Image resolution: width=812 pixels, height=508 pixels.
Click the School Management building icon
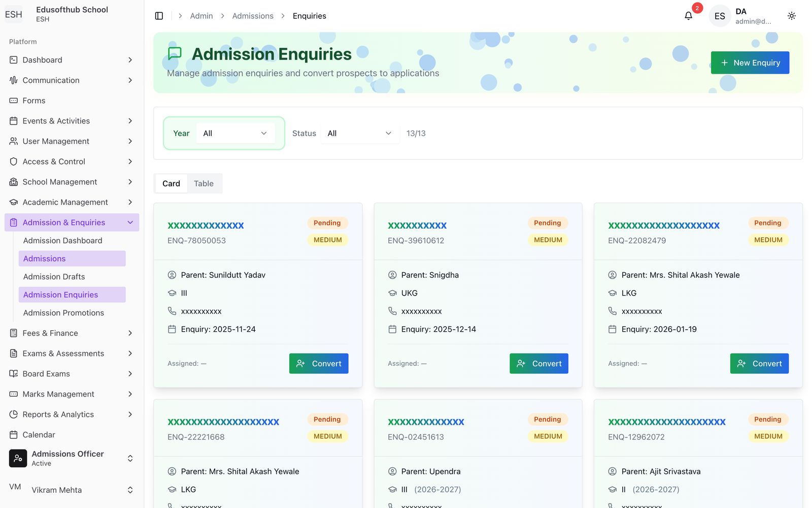14,182
